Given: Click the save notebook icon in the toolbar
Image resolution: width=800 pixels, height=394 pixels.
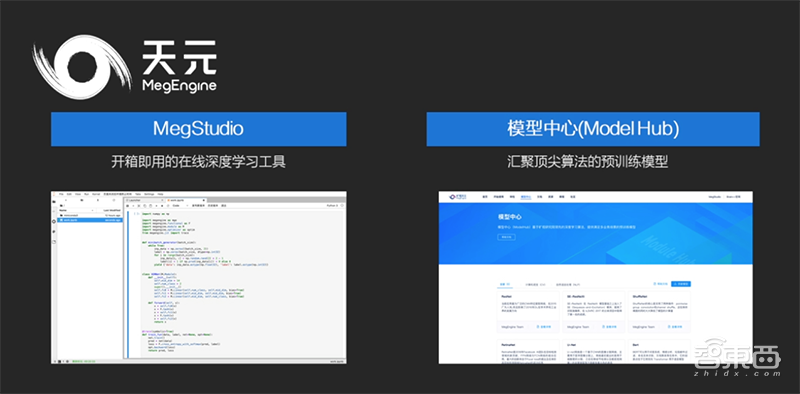Looking at the screenshot, I should pyautogui.click(x=128, y=206).
